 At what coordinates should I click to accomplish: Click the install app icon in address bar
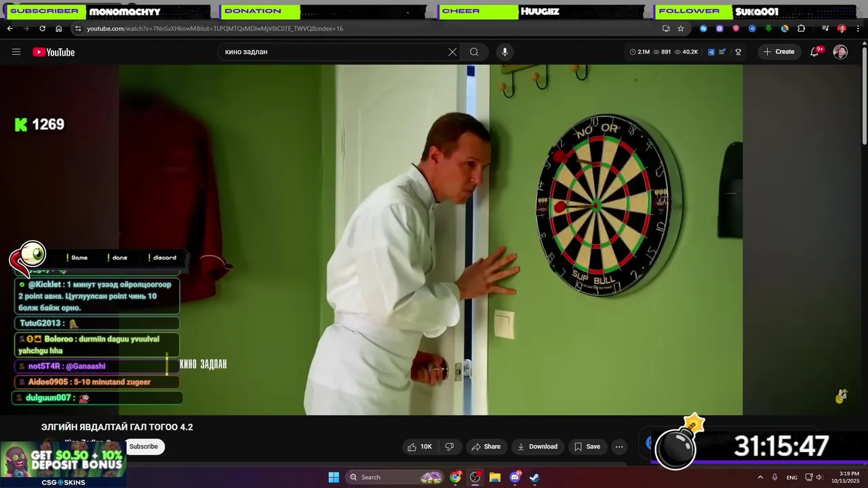point(666,28)
